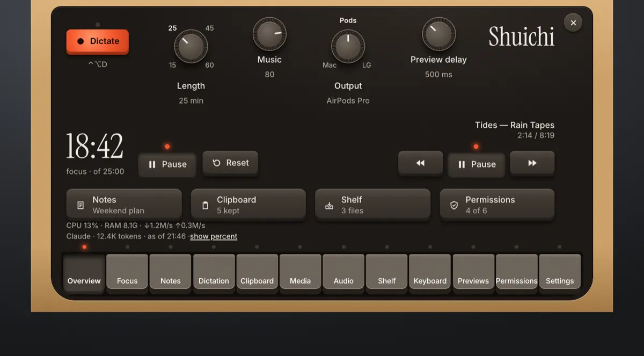Click the Length knob
The height and width of the screenshot is (356, 644).
pyautogui.click(x=191, y=46)
